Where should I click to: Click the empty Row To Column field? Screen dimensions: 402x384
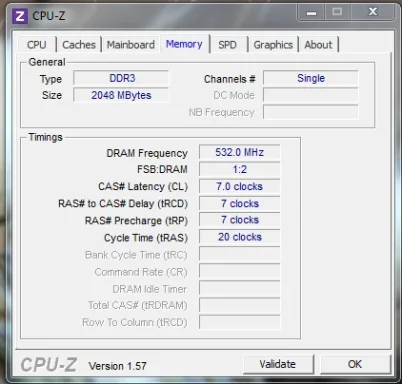click(x=239, y=322)
